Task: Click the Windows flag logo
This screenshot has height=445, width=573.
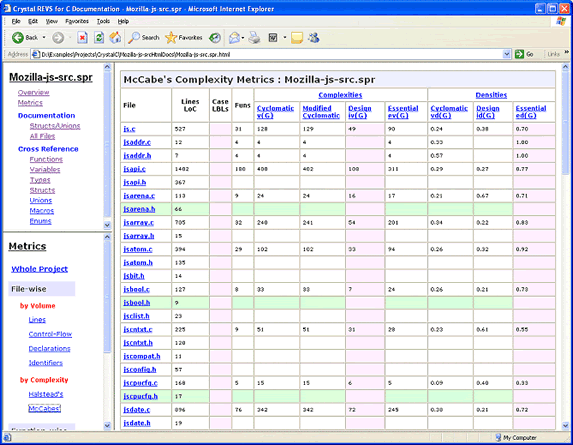Action: [x=561, y=21]
